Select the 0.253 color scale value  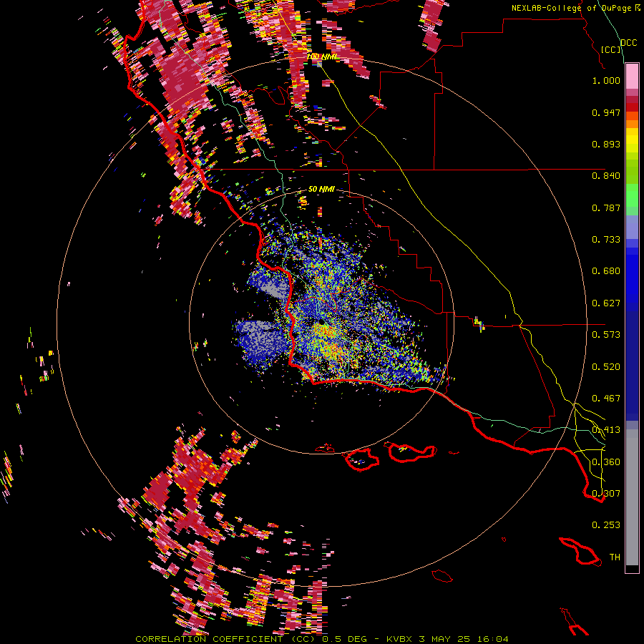[606, 525]
